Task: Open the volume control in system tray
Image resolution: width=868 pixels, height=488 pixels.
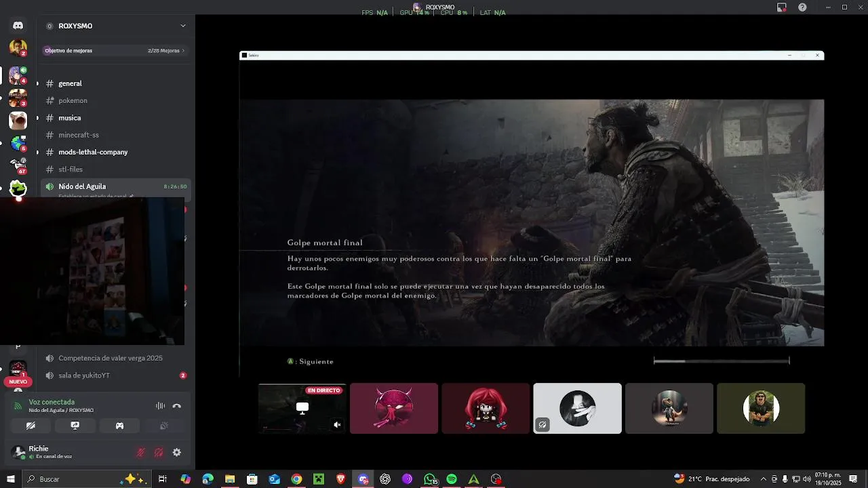Action: [807, 479]
